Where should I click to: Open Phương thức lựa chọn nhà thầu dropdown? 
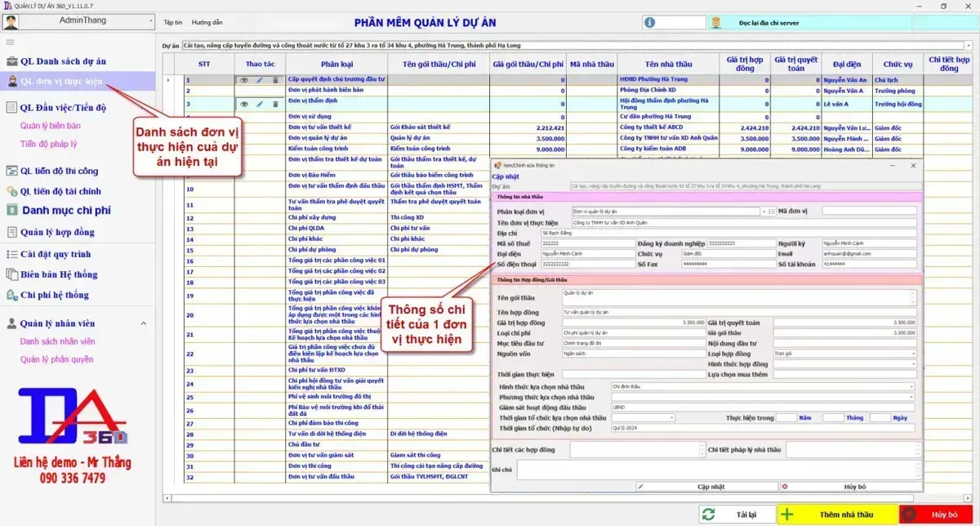911,397
